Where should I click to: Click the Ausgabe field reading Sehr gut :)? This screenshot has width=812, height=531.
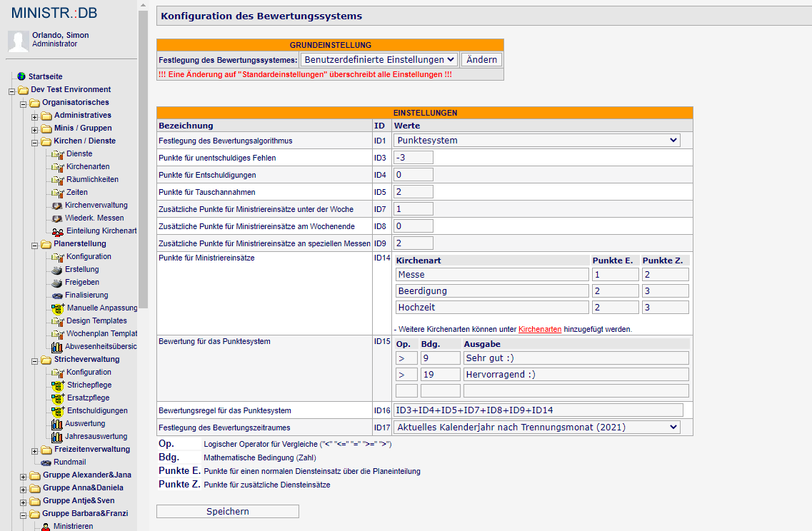point(576,358)
